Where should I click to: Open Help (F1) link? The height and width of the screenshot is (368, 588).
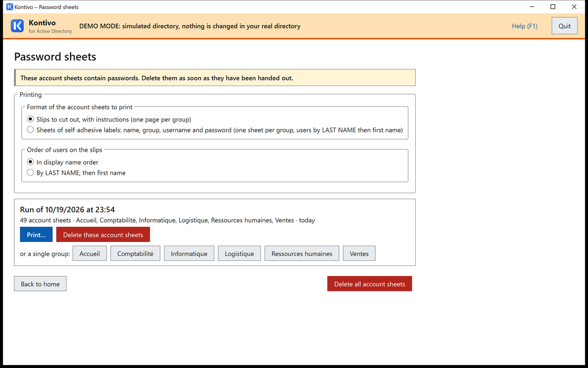[x=525, y=26]
